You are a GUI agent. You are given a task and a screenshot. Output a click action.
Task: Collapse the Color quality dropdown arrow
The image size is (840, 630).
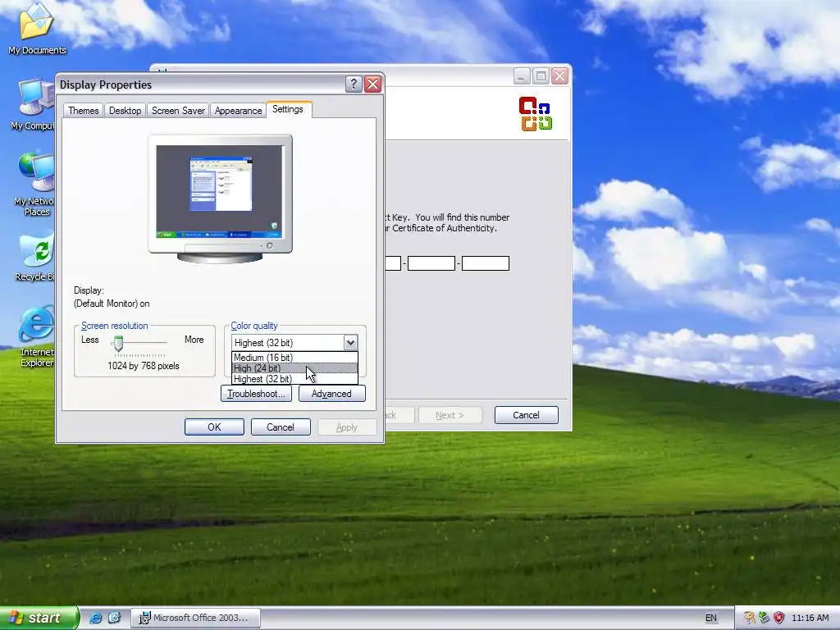click(x=350, y=343)
